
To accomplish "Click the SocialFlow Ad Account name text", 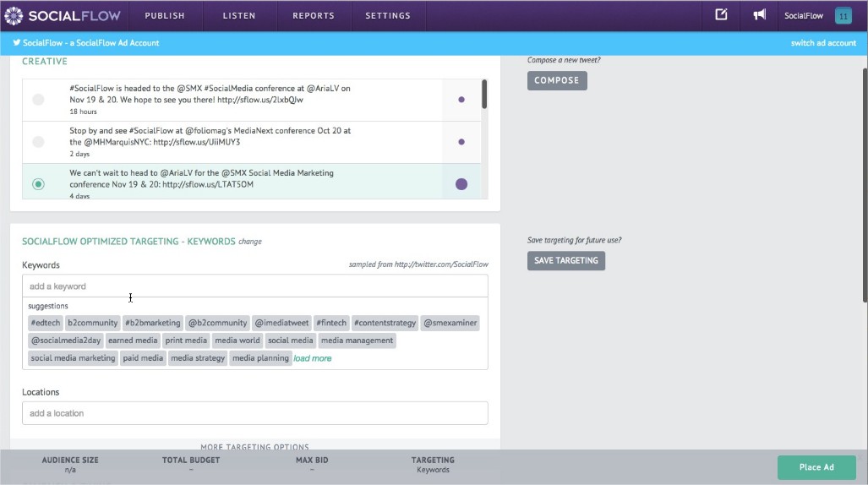I will (90, 42).
